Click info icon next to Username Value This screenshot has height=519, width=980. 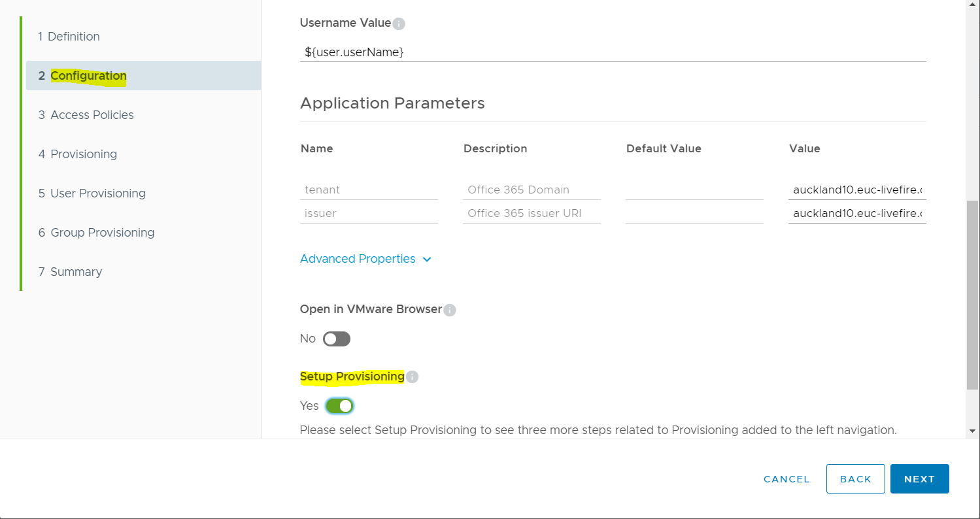[399, 24]
